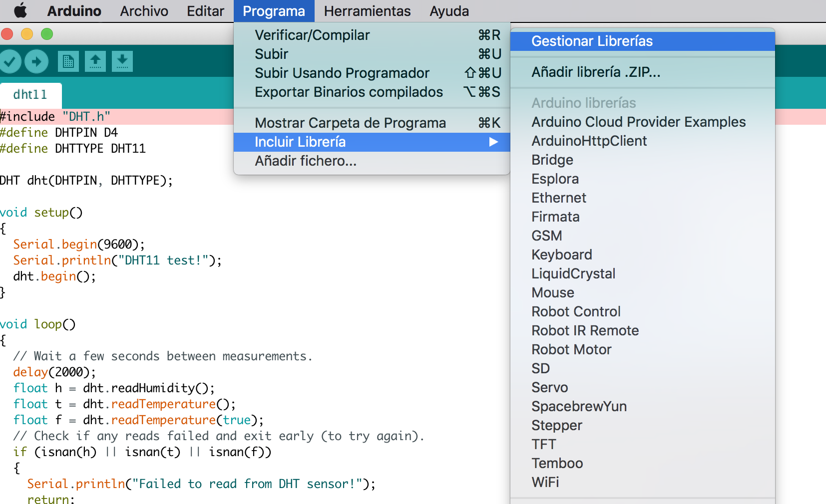Include the SD library
Screen dimensions: 826x504
point(643,368)
